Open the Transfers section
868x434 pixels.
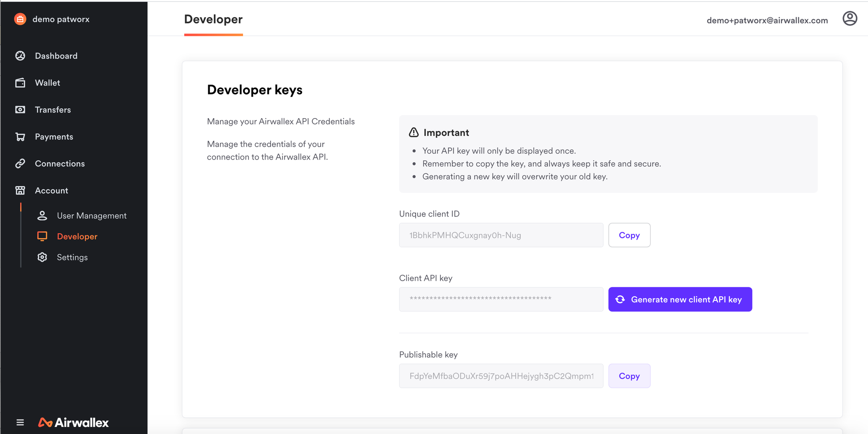click(53, 109)
